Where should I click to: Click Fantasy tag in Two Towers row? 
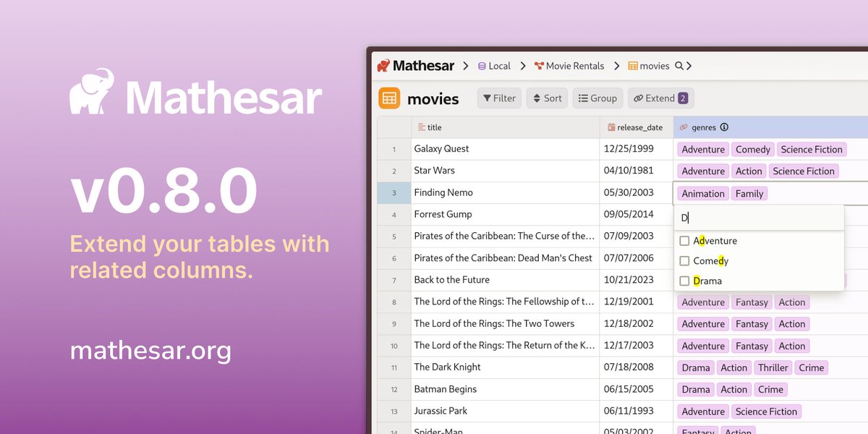(x=752, y=324)
